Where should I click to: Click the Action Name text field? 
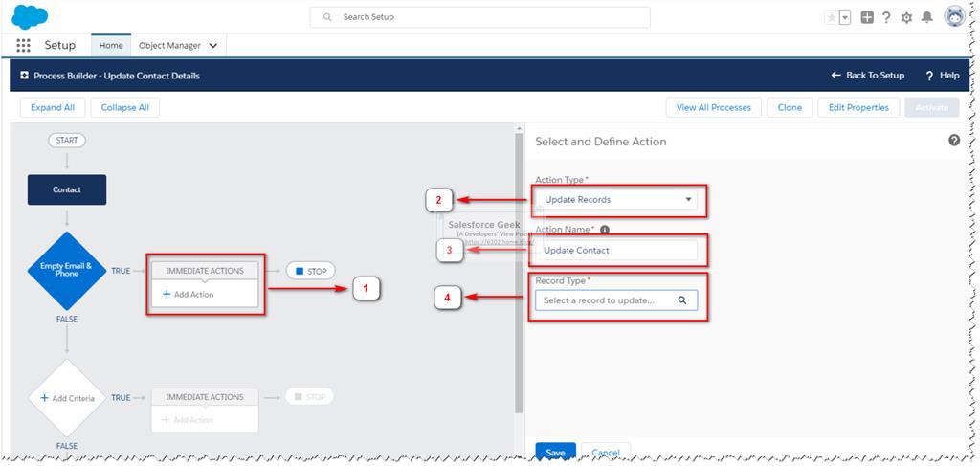pos(616,251)
